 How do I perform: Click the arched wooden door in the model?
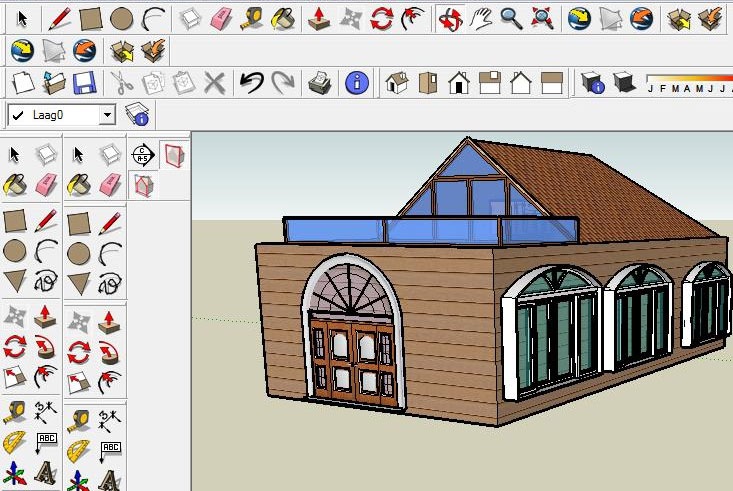tap(353, 358)
